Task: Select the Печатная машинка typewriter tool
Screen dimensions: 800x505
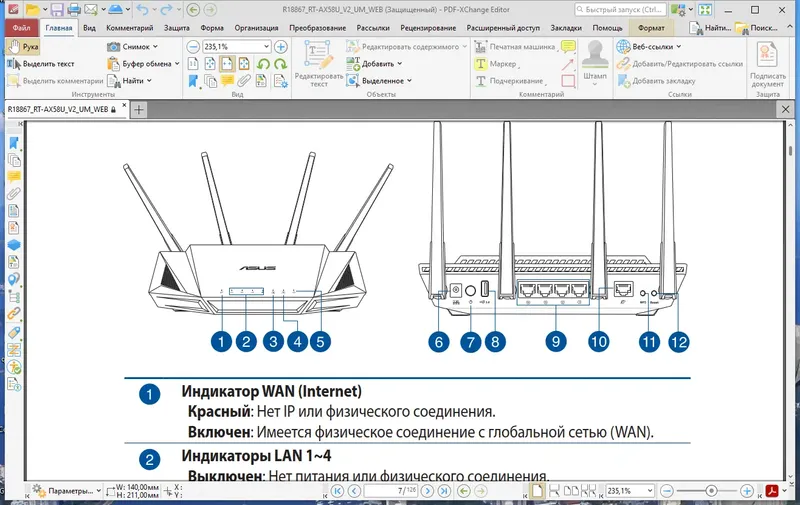Action: coord(515,46)
